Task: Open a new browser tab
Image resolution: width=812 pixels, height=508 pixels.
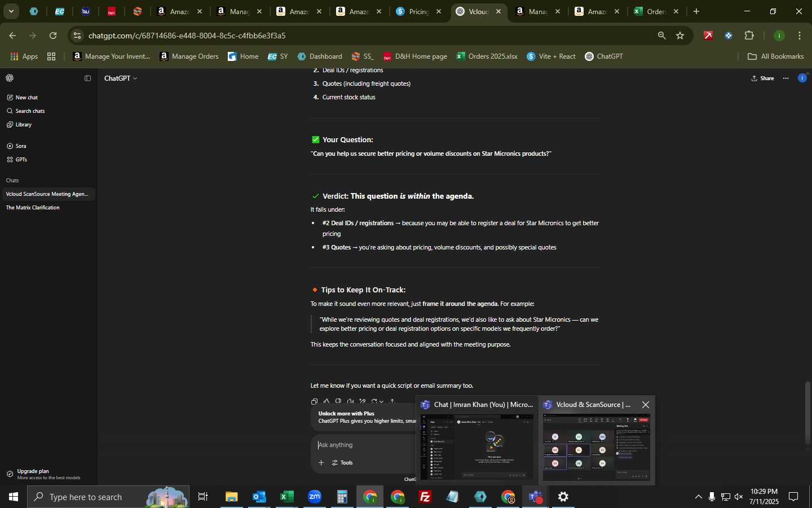Action: (x=696, y=11)
